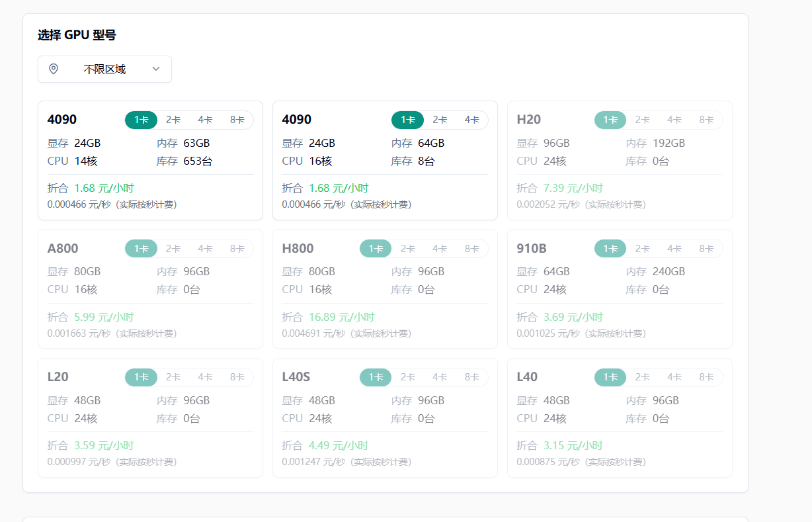Choose 4卡 on the 4090 with 8台 stock
812x522 pixels.
tap(471, 120)
